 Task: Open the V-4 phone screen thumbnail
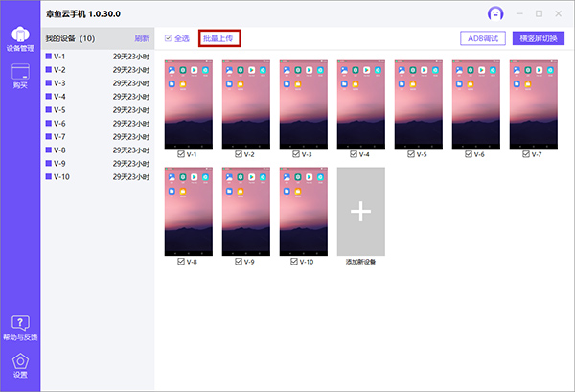360,104
